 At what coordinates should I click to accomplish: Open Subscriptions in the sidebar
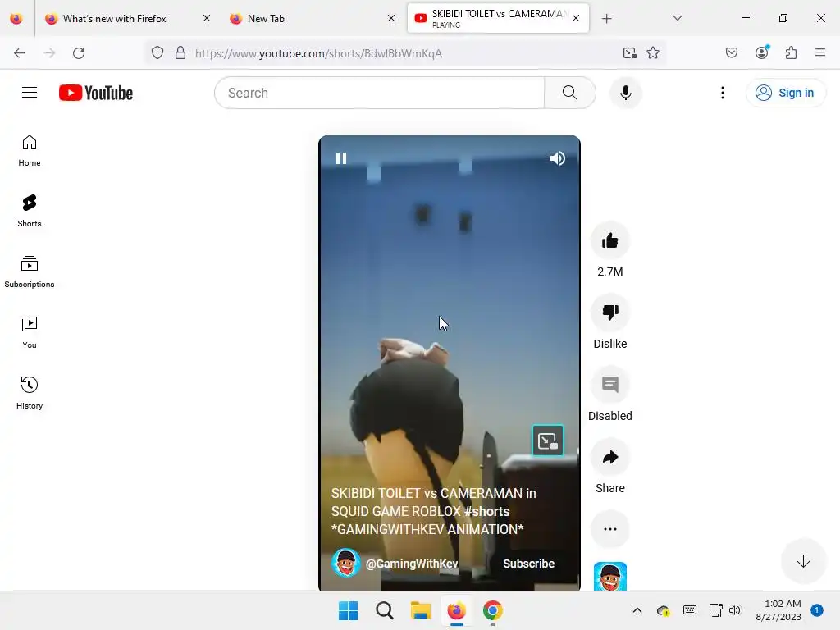point(30,272)
